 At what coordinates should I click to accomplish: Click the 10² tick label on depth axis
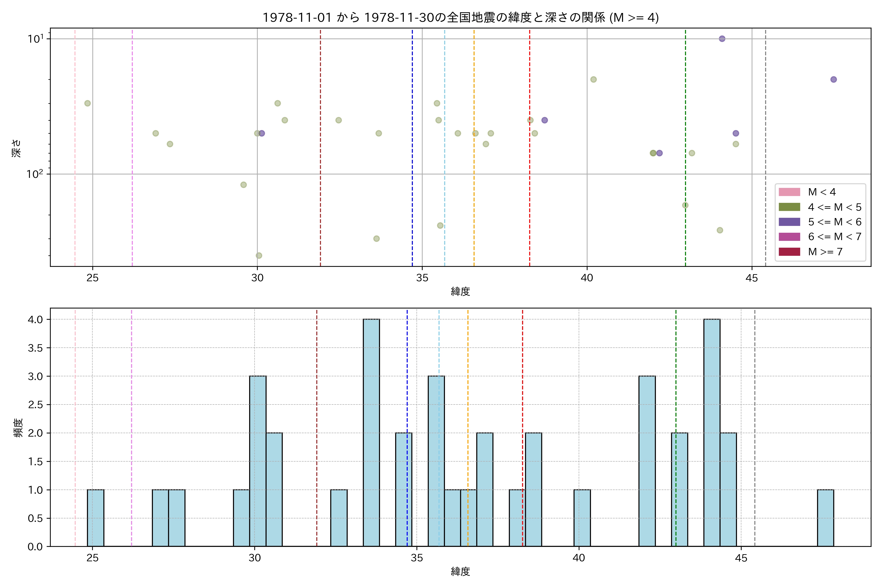[35, 174]
